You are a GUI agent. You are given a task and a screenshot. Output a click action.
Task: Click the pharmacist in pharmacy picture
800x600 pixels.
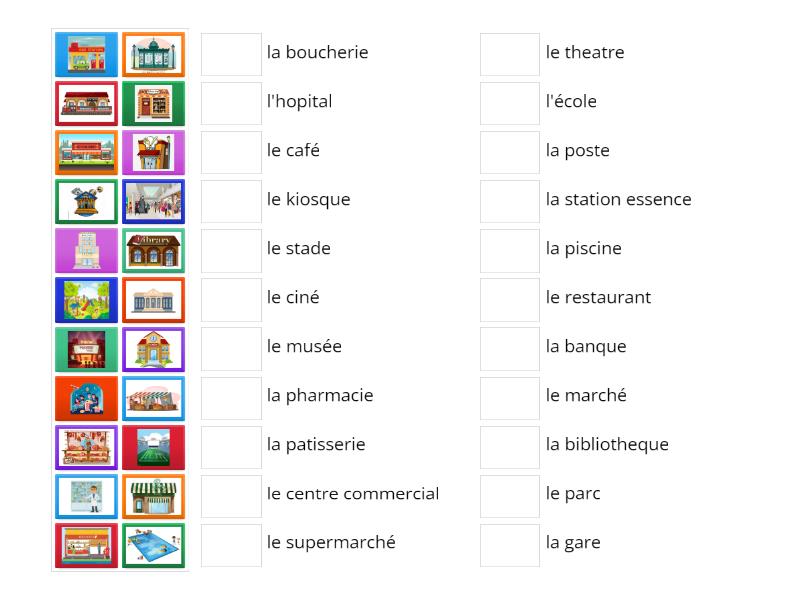point(87,495)
